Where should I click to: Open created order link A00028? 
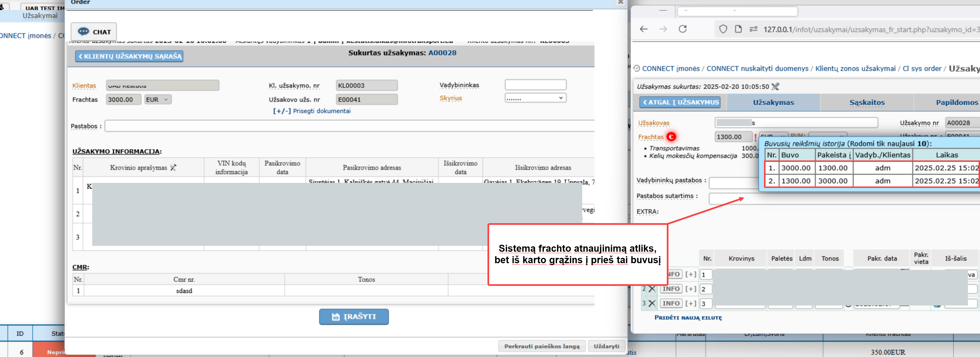(442, 53)
